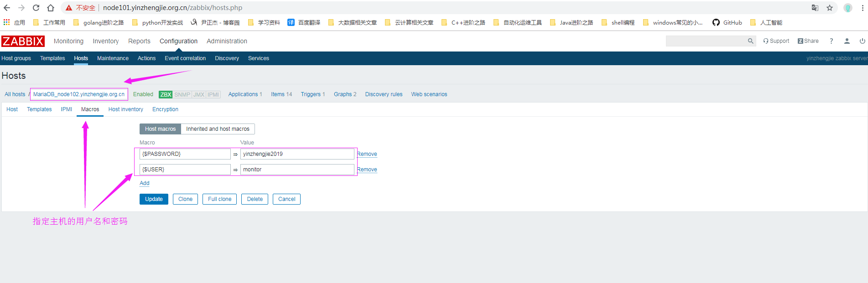Open Zabbix Support link
This screenshot has height=283, width=868.
[x=776, y=41]
